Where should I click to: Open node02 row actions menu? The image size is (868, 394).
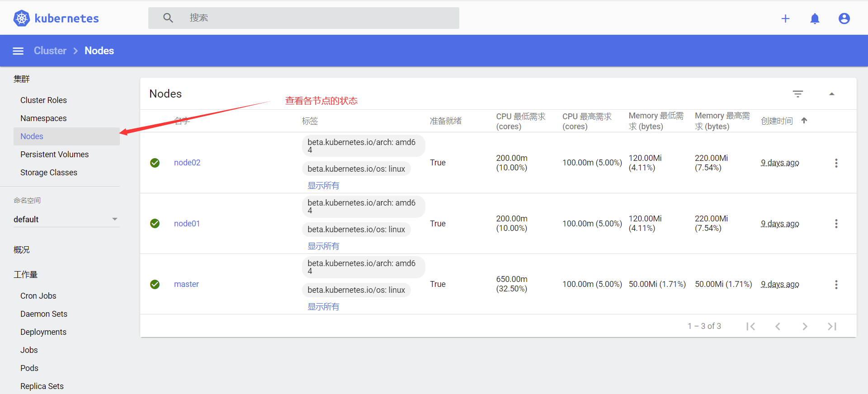click(x=836, y=163)
